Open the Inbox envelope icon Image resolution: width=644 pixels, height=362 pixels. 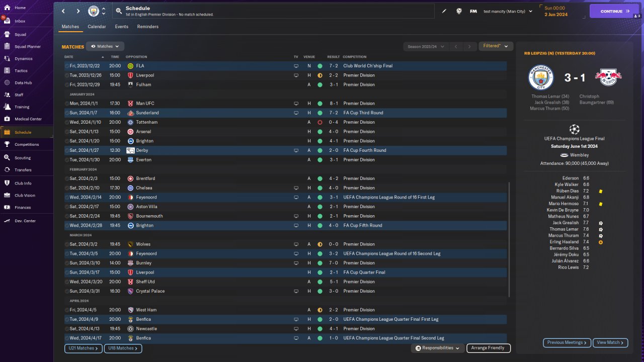[x=7, y=21]
